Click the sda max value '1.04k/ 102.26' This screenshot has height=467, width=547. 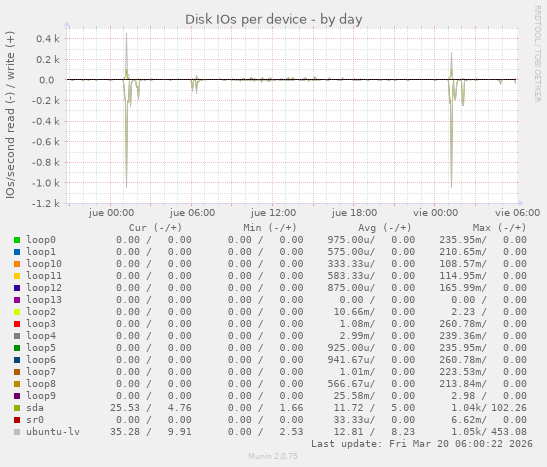pos(489,407)
